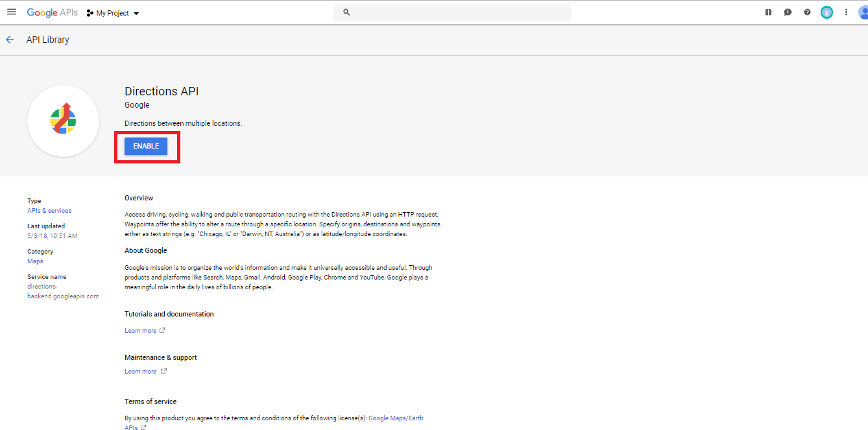Open the help question mark icon
Image resolution: width=868 pixels, height=430 pixels.
point(807,12)
